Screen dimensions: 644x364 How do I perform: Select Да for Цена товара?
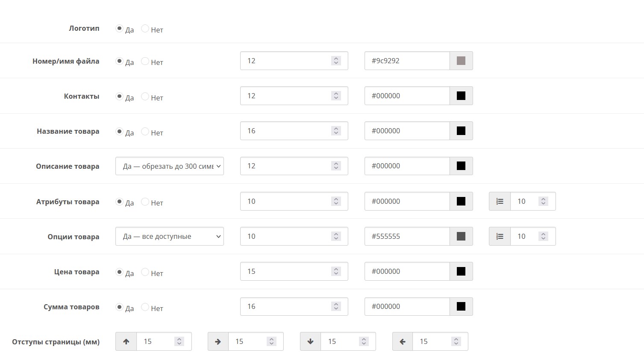point(120,272)
